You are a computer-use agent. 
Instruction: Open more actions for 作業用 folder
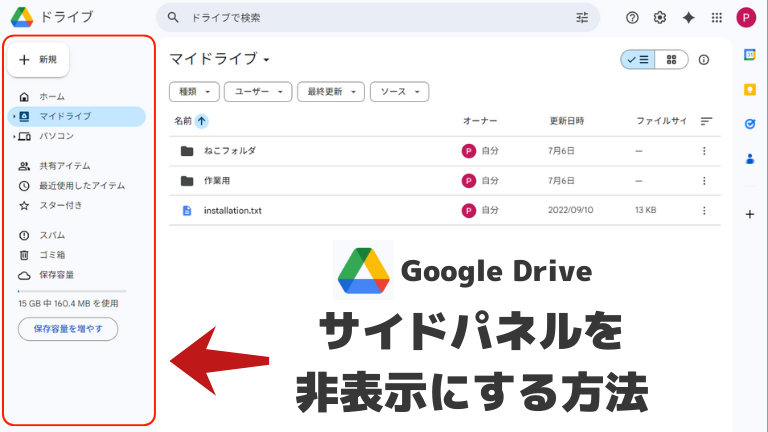tap(704, 181)
